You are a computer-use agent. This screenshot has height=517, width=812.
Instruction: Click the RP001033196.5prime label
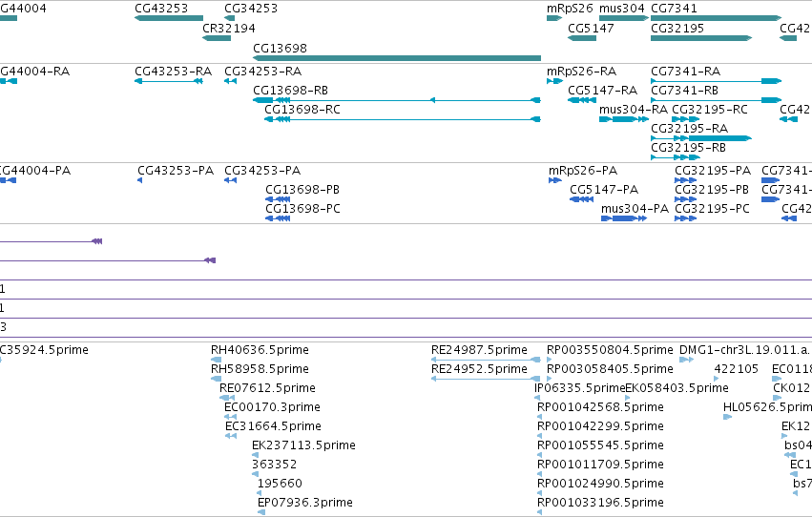600,503
